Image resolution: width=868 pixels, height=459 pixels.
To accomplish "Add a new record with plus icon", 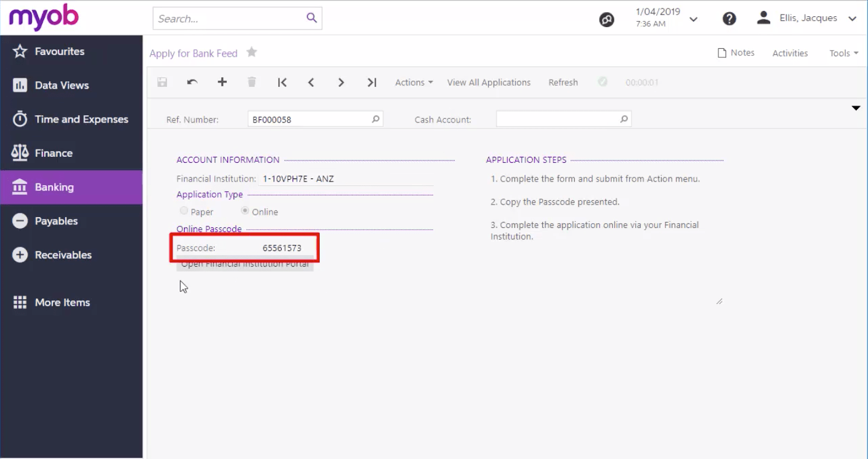I will (222, 83).
